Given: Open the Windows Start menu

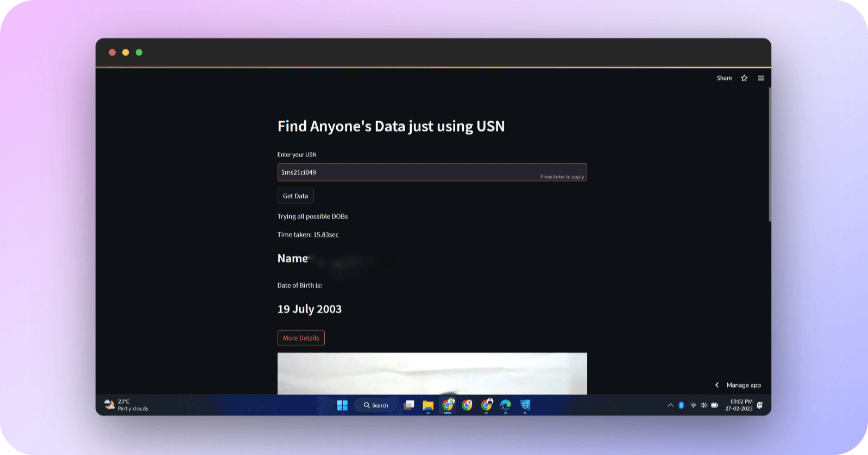Looking at the screenshot, I should [x=342, y=405].
